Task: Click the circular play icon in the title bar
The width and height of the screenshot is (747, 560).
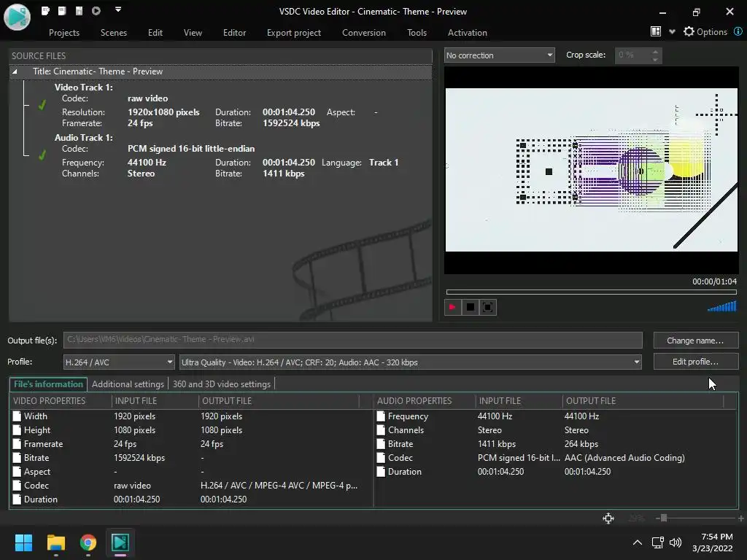Action: click(x=96, y=10)
